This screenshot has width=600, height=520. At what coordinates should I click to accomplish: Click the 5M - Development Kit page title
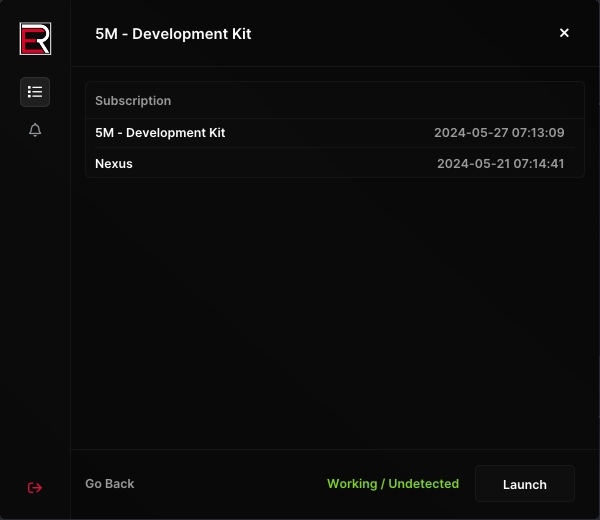(x=173, y=34)
